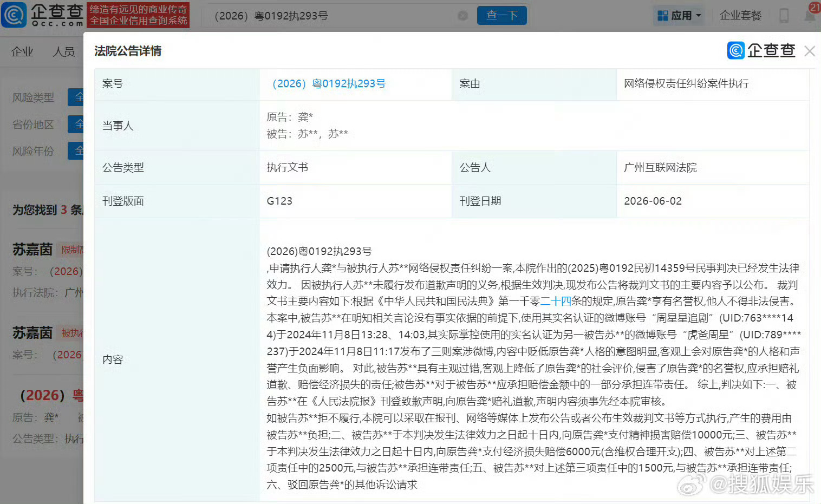Image resolution: width=821 pixels, height=504 pixels.
Task: Click the 缔造有远见的商业传奇 banner
Action: click(138, 15)
